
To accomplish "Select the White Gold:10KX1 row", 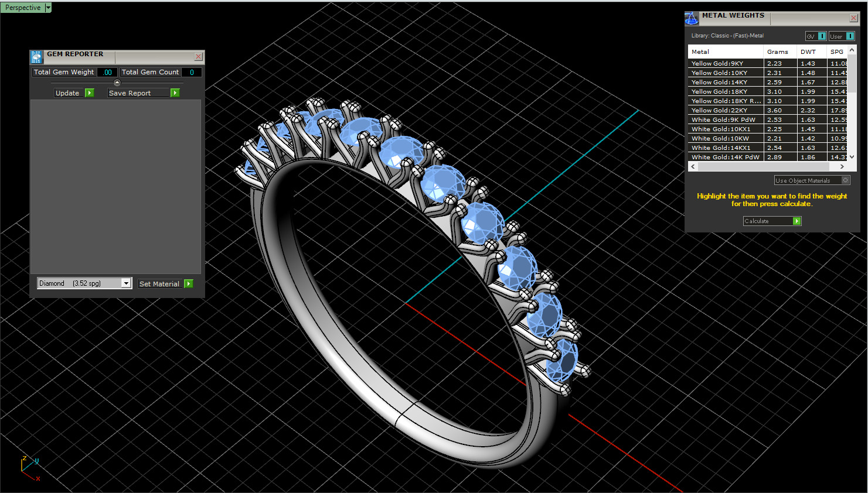I will point(767,129).
